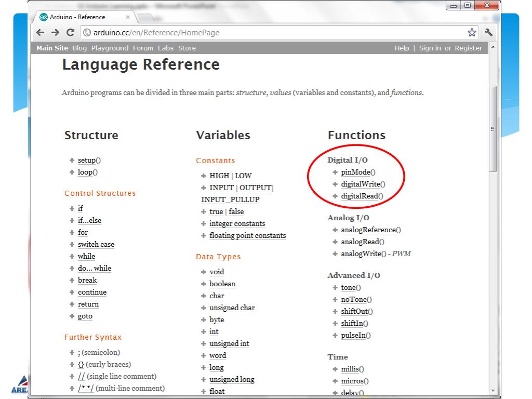This screenshot has width=532, height=399.
Task: Open the floating point constants link
Action: pyautogui.click(x=248, y=235)
